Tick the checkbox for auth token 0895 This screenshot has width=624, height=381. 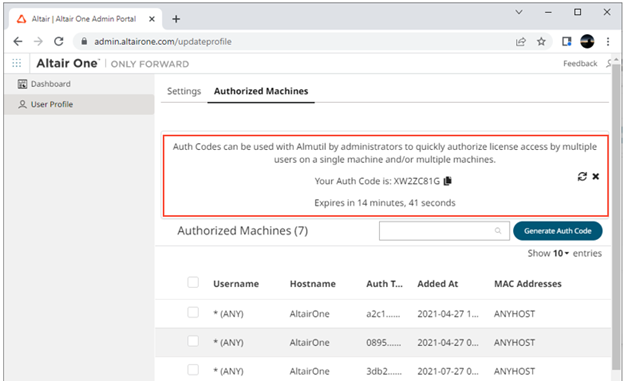(x=193, y=341)
